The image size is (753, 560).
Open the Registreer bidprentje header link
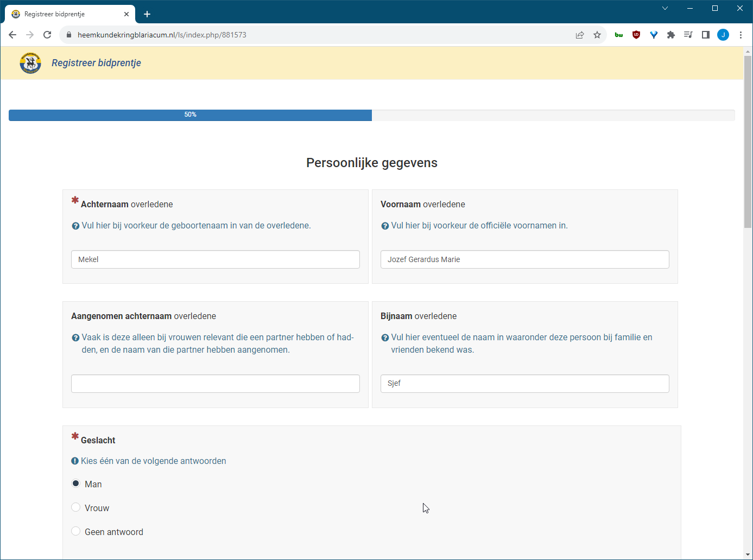[96, 63]
